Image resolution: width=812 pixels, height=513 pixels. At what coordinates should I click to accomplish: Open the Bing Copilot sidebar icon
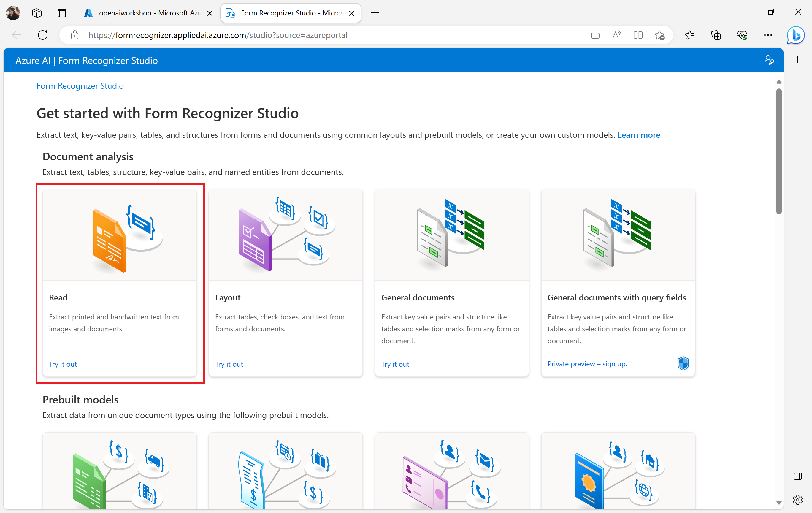[796, 35]
